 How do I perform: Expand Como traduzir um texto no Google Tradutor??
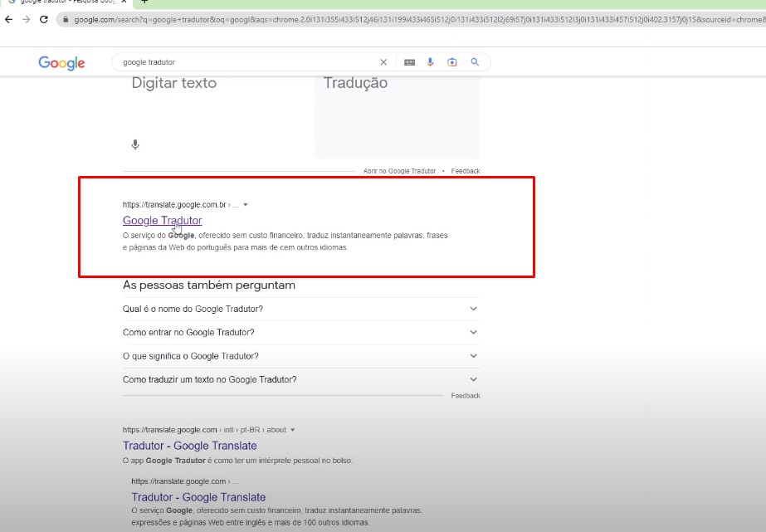301,379
